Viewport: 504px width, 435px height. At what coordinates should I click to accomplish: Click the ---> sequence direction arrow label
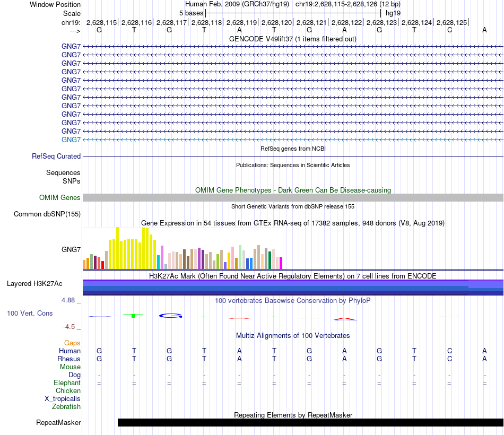[75, 31]
